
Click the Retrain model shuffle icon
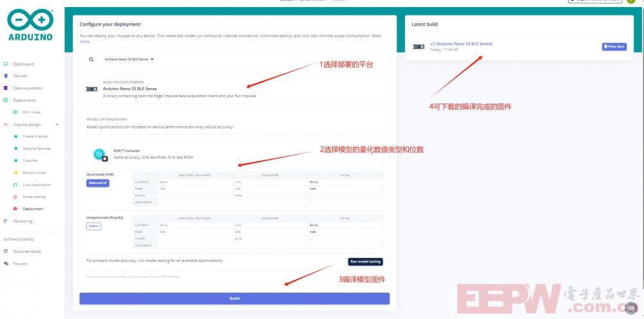pyautogui.click(x=15, y=172)
